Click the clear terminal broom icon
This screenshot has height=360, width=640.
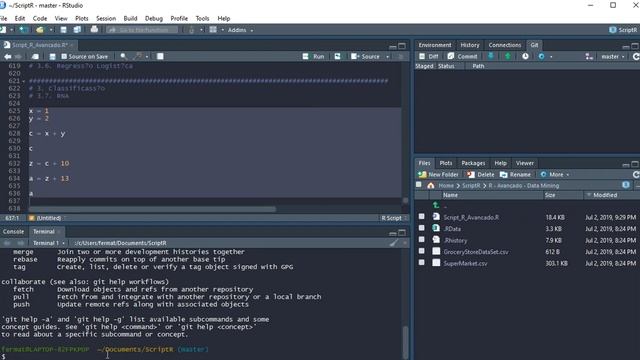coord(393,243)
